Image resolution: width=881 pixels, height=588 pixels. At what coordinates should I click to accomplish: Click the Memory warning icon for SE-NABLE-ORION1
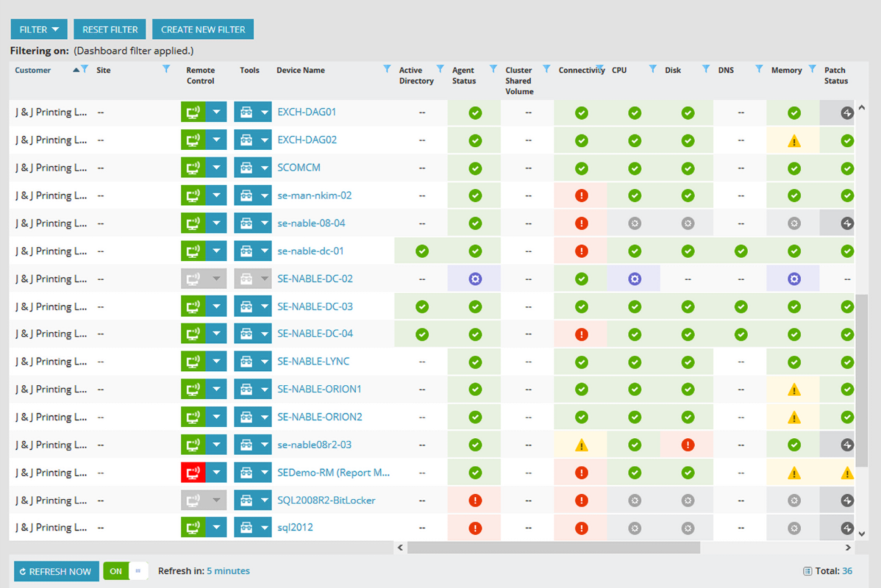793,389
